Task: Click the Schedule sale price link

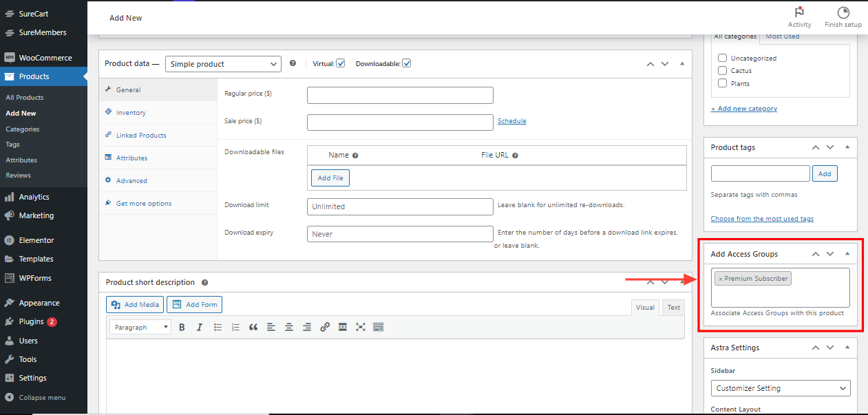Action: tap(511, 121)
